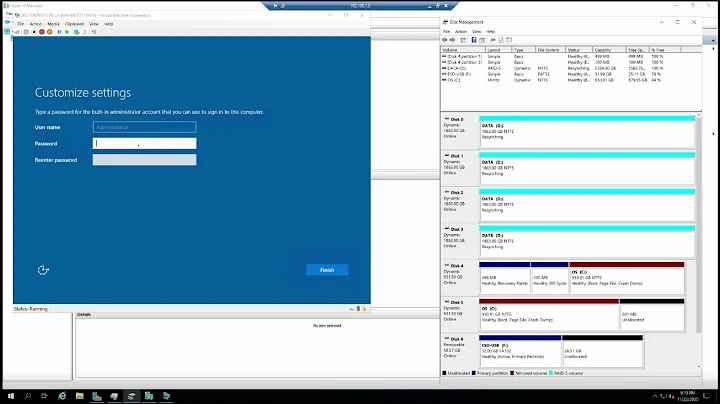Click the orange Save VM state icon
Viewport: 720px width, 404px height.
[x=50, y=32]
